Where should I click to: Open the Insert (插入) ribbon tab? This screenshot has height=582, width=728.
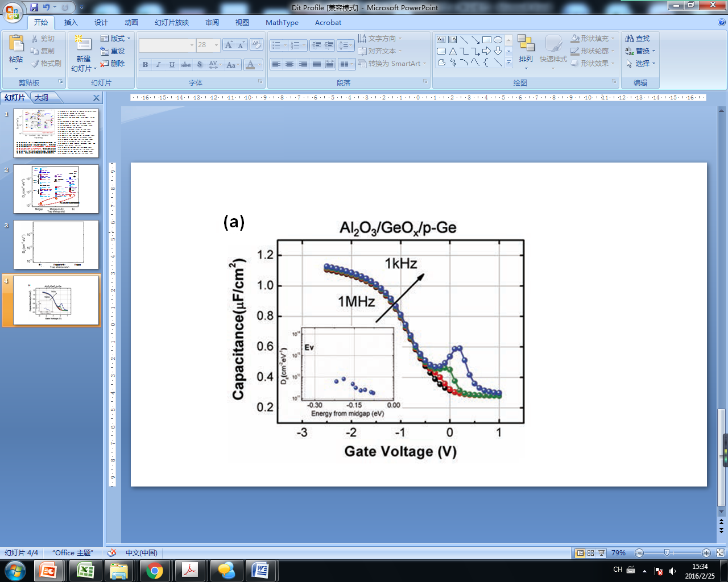(x=71, y=23)
